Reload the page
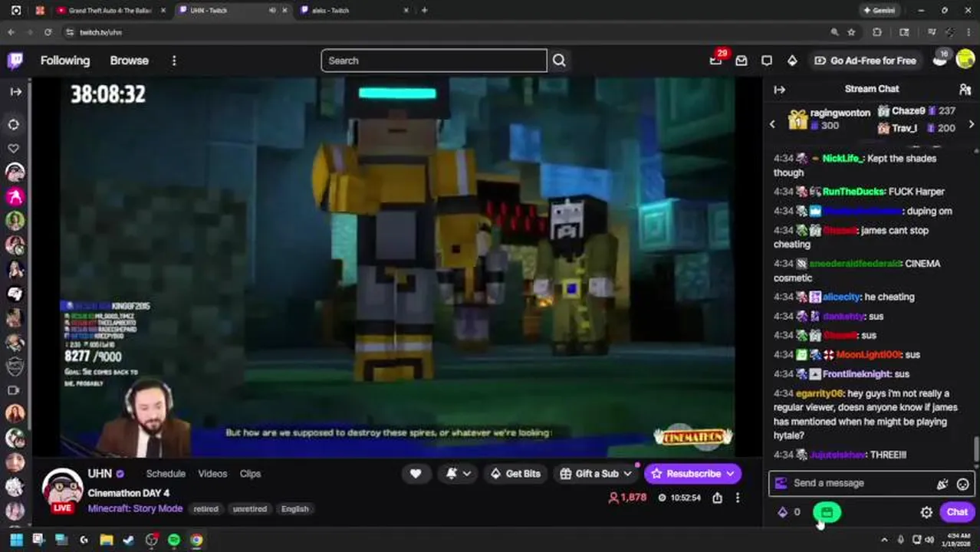 click(48, 32)
